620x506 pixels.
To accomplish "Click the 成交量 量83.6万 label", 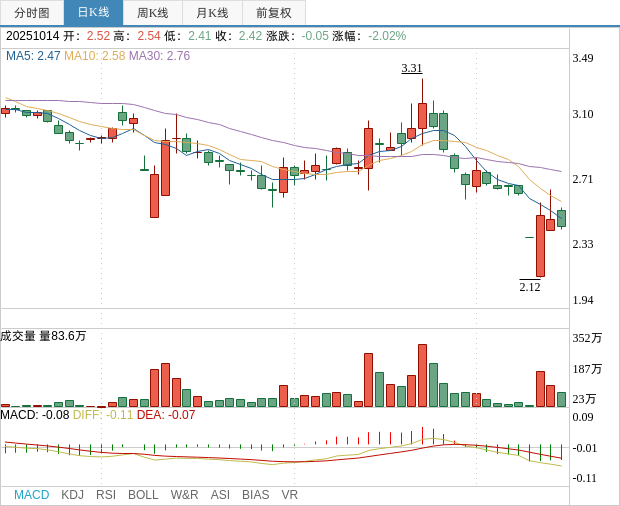I will pyautogui.click(x=43, y=336).
